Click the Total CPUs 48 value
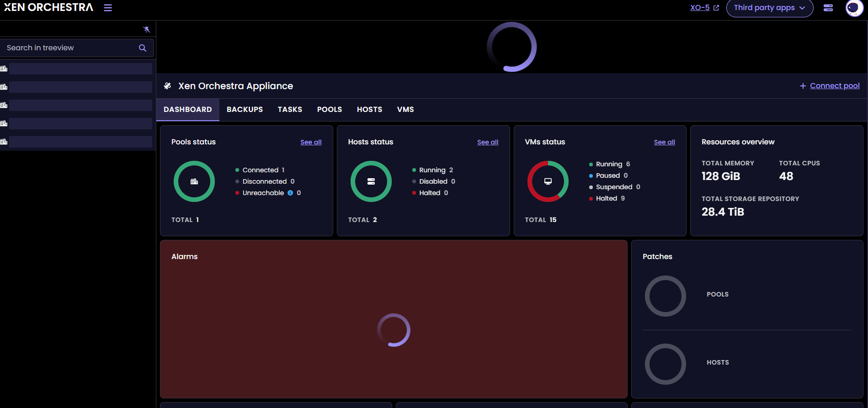The width and height of the screenshot is (868, 408). [x=786, y=176]
